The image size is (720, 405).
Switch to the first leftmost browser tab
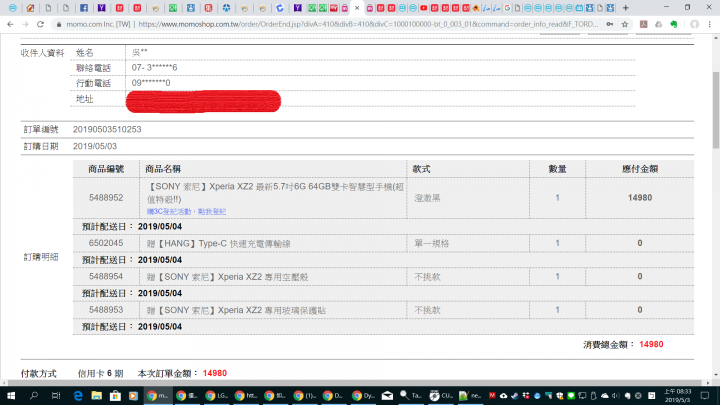pyautogui.click(x=12, y=8)
